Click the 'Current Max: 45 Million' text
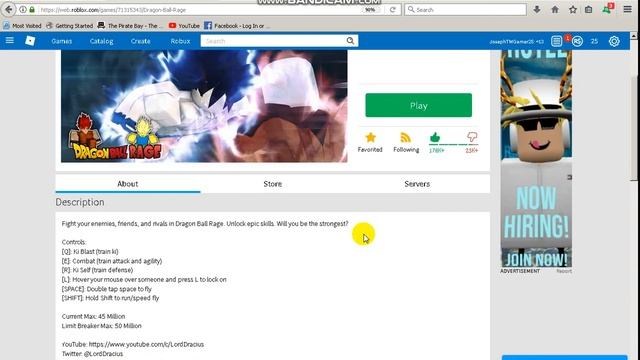 point(93,316)
